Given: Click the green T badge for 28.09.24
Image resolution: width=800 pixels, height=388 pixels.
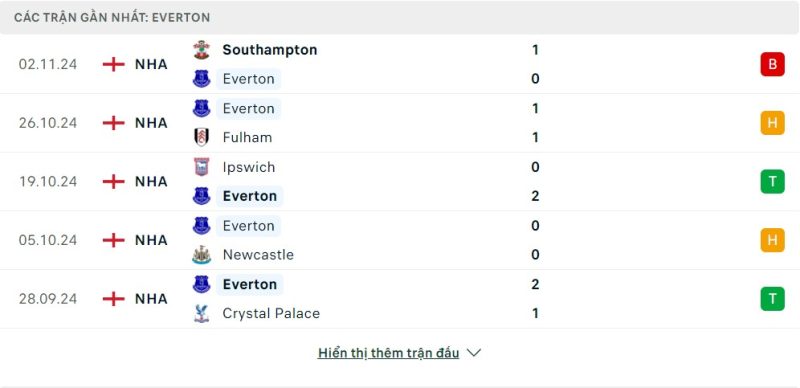Looking at the screenshot, I should (772, 299).
